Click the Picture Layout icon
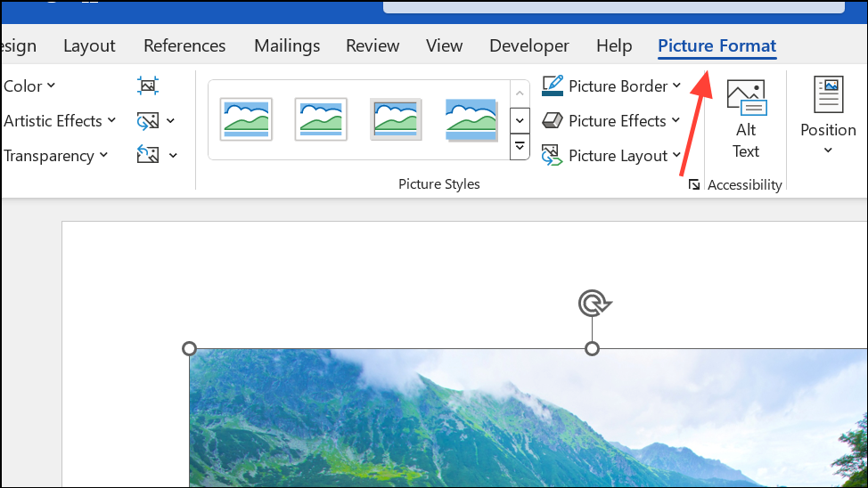This screenshot has height=488, width=868. click(552, 156)
